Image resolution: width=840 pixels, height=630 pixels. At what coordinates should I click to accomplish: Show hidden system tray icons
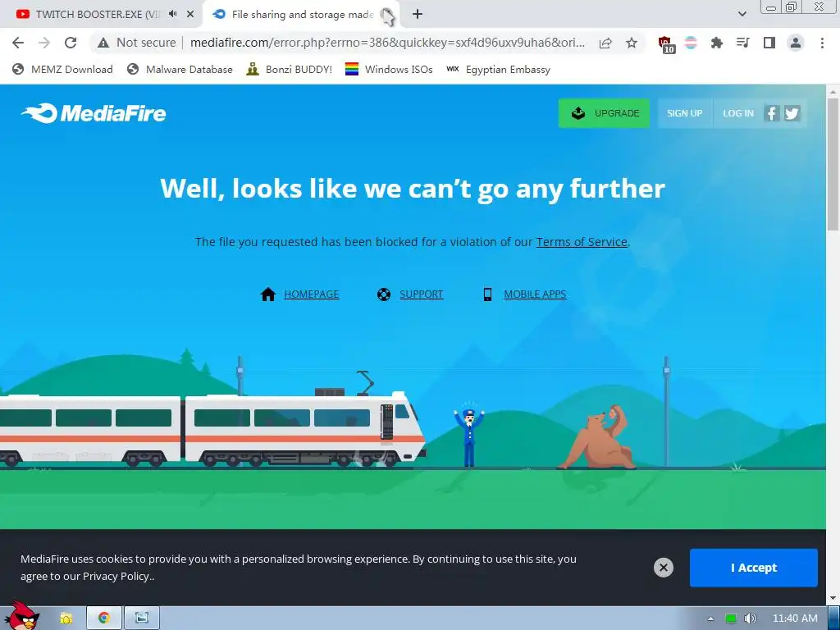coord(710,619)
